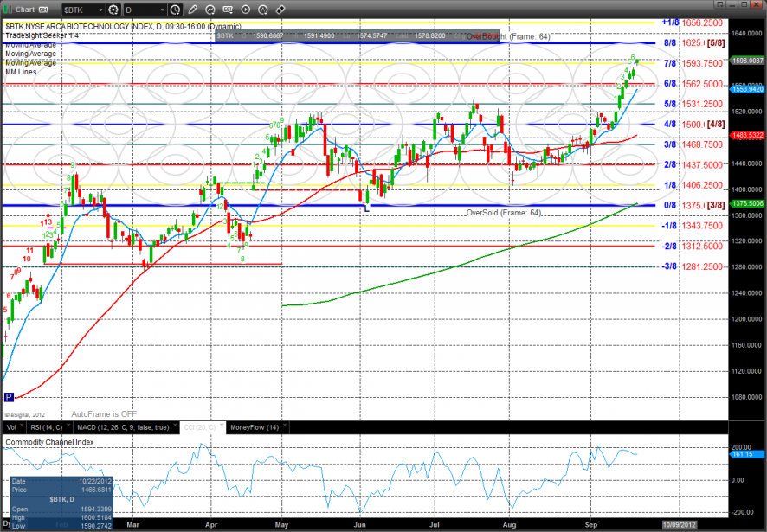Close the MACD study tab

pos(173,426)
